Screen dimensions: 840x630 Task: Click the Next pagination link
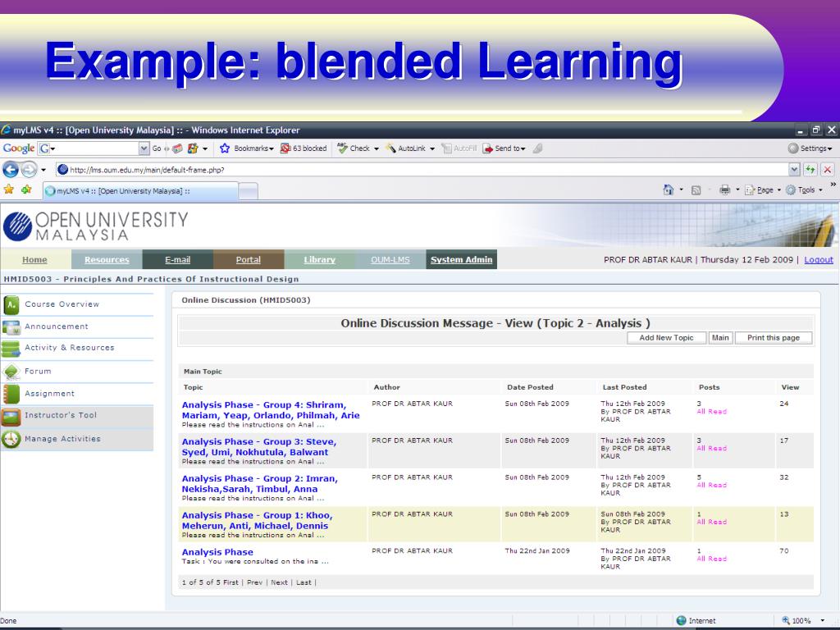[279, 582]
